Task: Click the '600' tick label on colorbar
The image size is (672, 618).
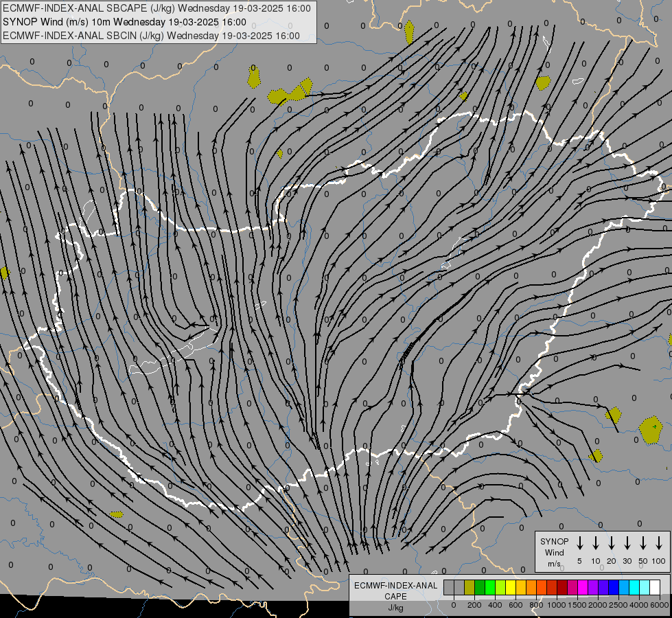Action: tap(515, 605)
